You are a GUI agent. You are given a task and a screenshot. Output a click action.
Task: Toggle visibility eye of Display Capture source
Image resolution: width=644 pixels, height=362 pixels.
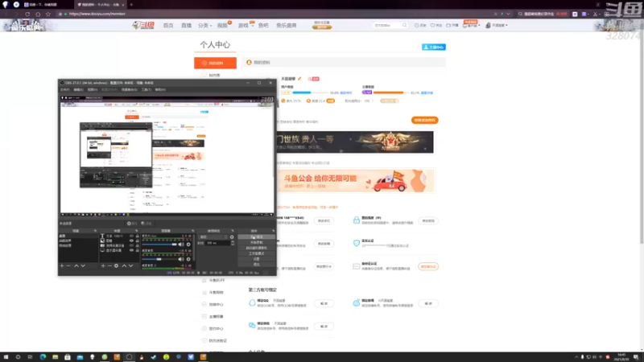131,250
